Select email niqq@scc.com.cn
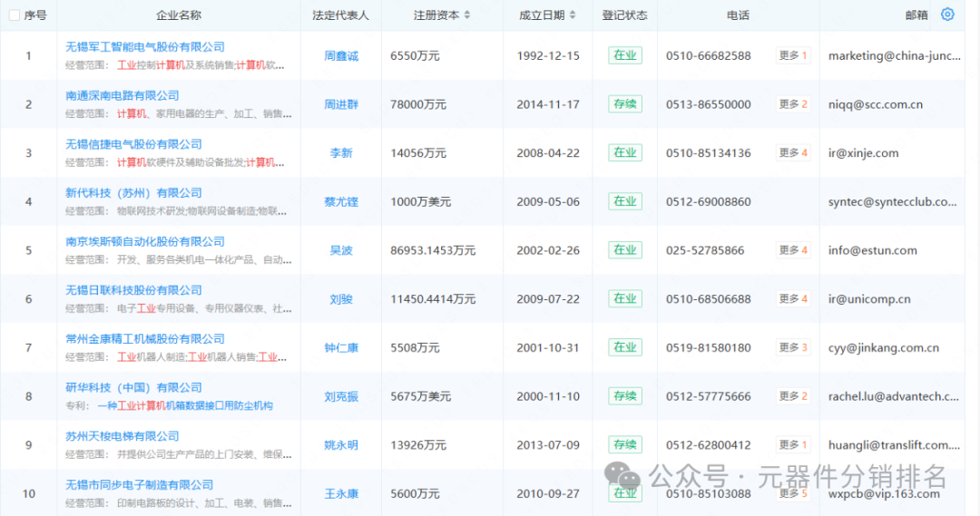980x516 pixels. point(876,105)
